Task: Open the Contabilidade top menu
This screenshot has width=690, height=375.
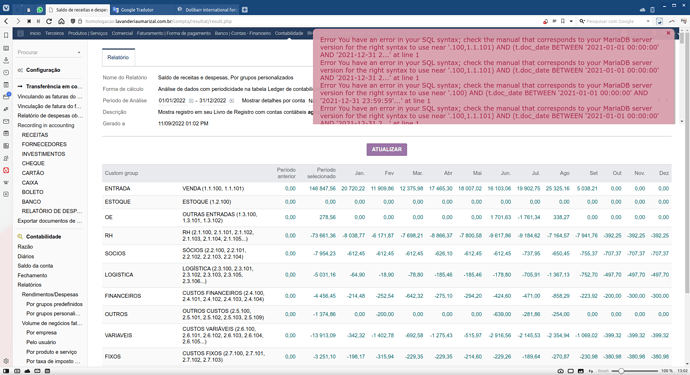Action: coord(289,33)
